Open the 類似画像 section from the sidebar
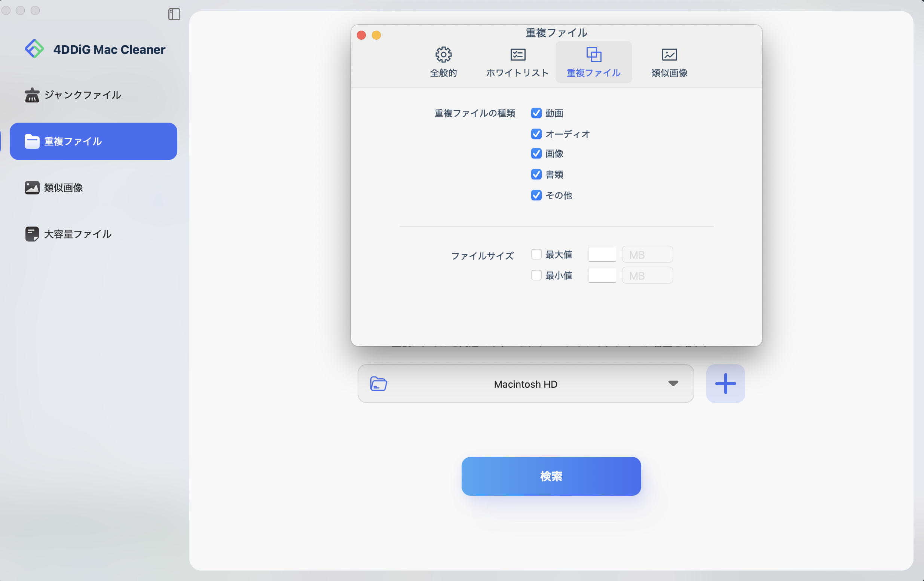The height and width of the screenshot is (581, 924). 63,188
